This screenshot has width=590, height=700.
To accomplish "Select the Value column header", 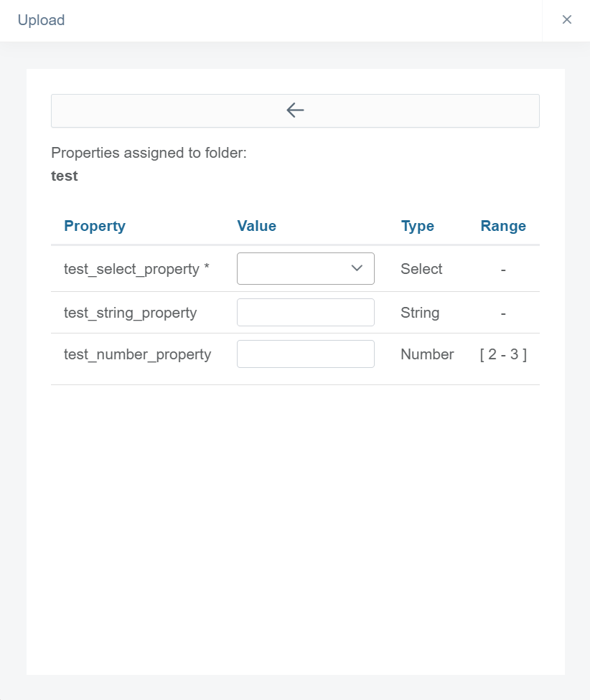I will [256, 226].
